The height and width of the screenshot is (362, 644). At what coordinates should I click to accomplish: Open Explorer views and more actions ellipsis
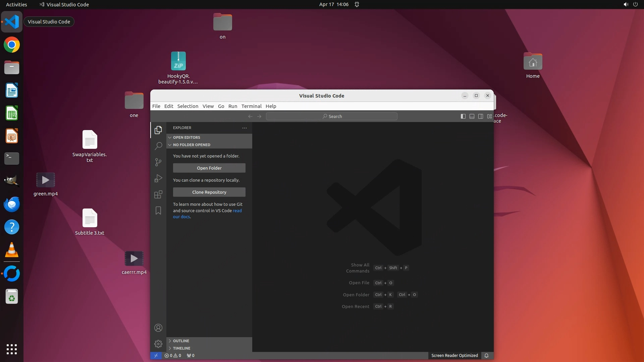pos(245,128)
